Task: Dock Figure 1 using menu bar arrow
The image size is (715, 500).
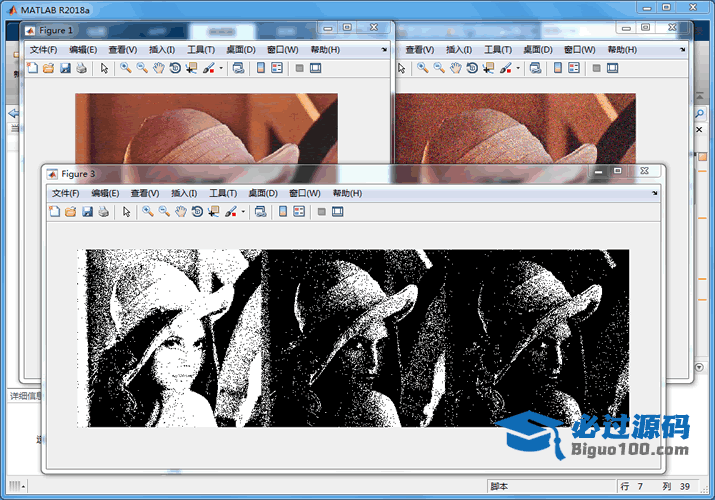Action: click(x=384, y=50)
